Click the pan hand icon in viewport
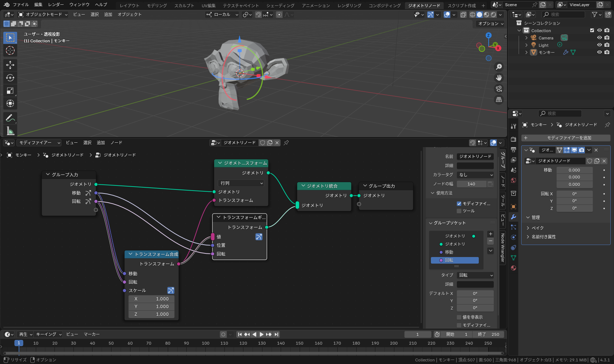The image size is (614, 364). (499, 78)
